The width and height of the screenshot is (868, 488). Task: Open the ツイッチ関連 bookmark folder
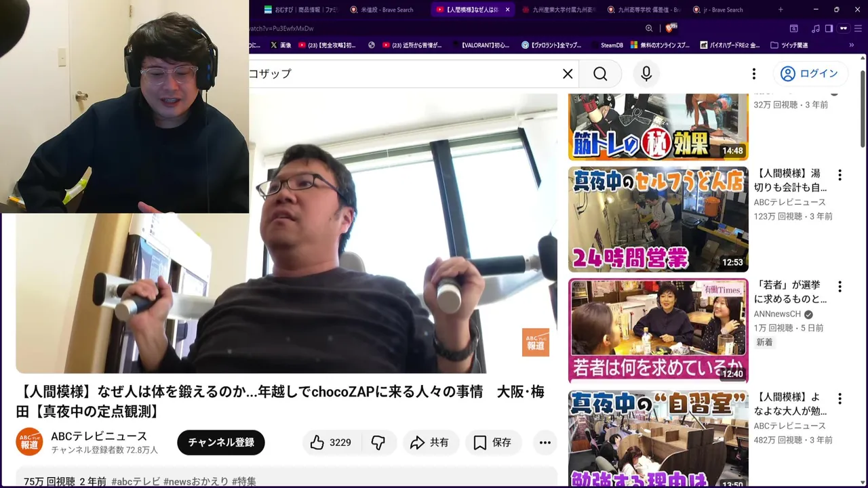(x=789, y=45)
